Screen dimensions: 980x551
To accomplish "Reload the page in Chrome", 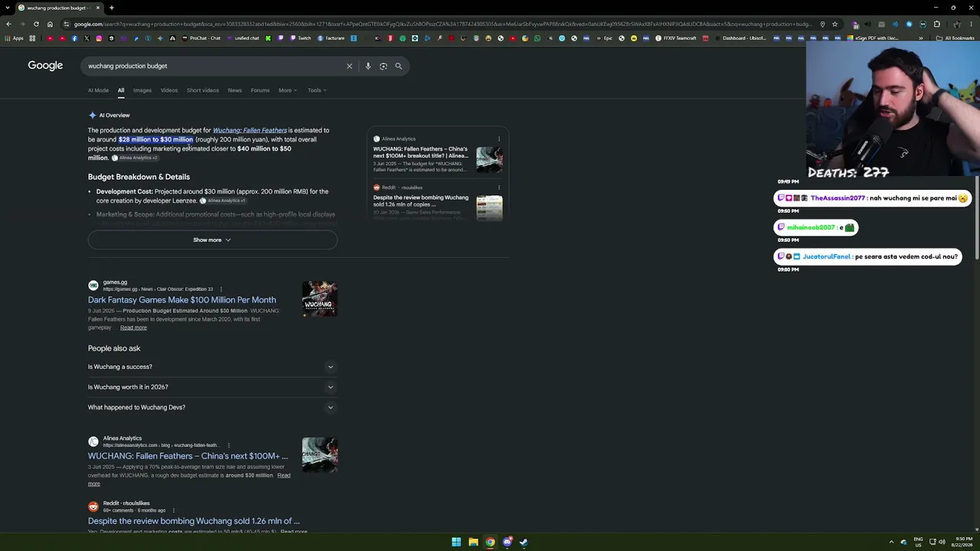I will pyautogui.click(x=36, y=24).
